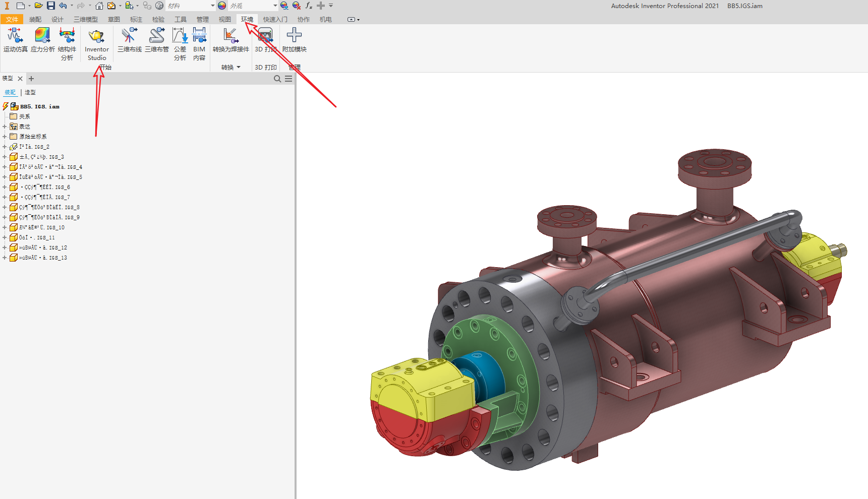868x499 pixels.
Task: Save the file using the toolbar
Action: [51, 6]
